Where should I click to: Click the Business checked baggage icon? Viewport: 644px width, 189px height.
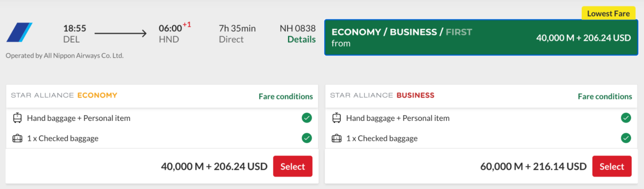(x=336, y=138)
